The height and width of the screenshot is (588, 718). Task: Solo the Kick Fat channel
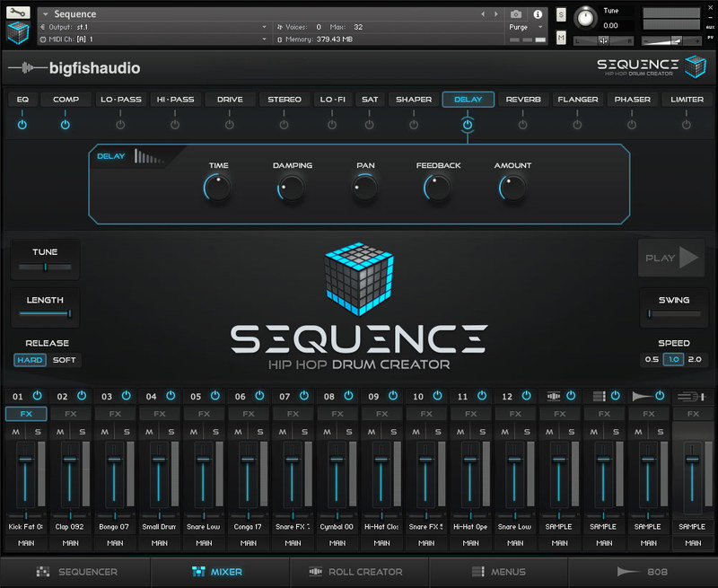[38, 432]
